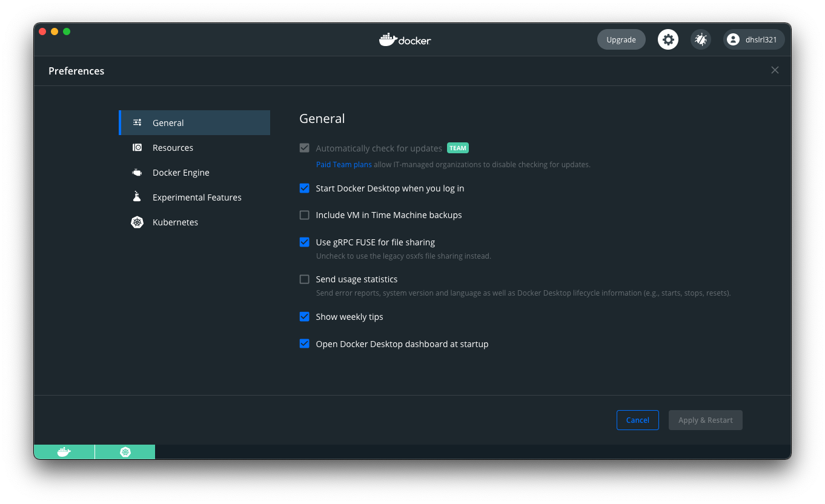The image size is (825, 504).
Task: Click the Upgrade button
Action: pyautogui.click(x=621, y=39)
